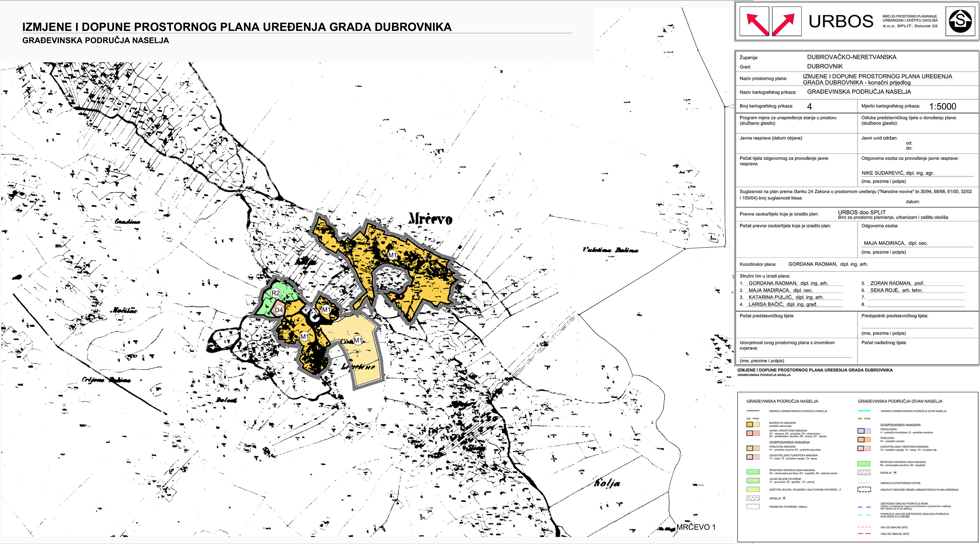Click the circular S logo emblem
The width and height of the screenshot is (980, 544).
960,21
